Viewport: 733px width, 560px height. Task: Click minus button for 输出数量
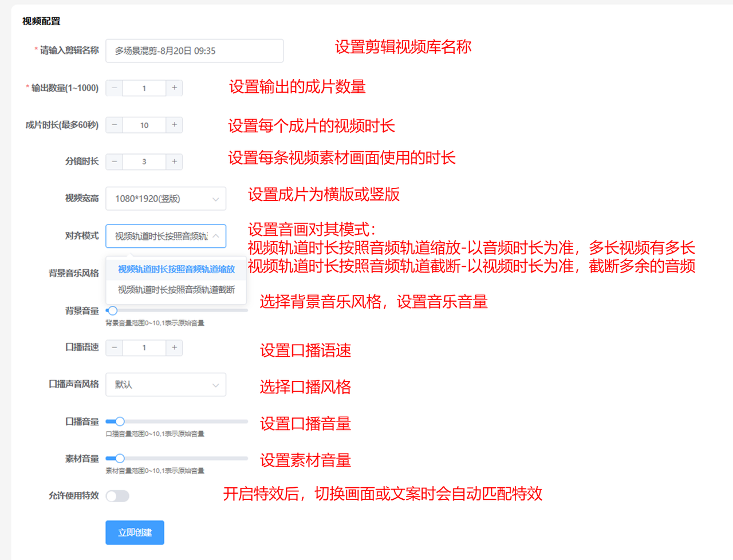click(115, 88)
